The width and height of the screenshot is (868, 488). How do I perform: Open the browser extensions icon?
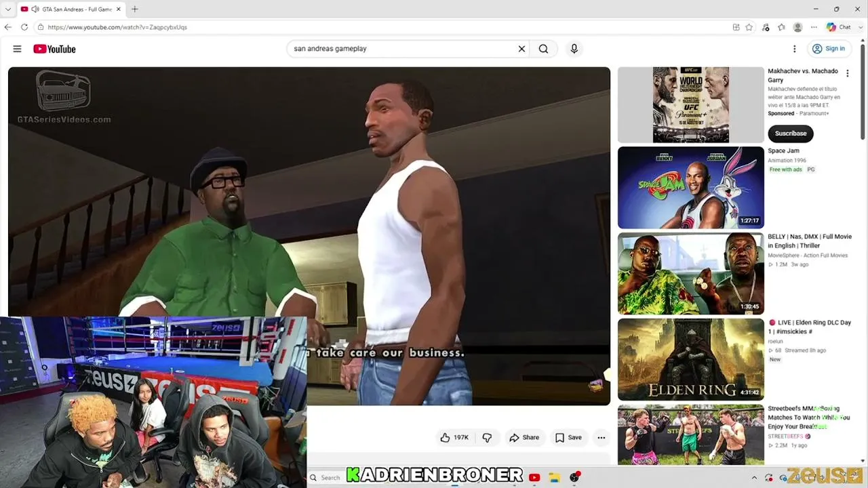[x=766, y=27]
